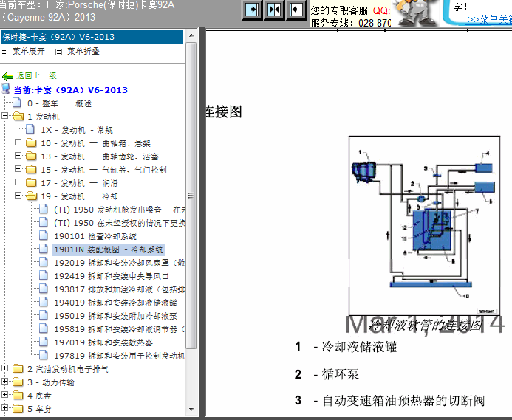Click the expand-right panel arrow button
The image size is (512, 420).
coord(252,10)
